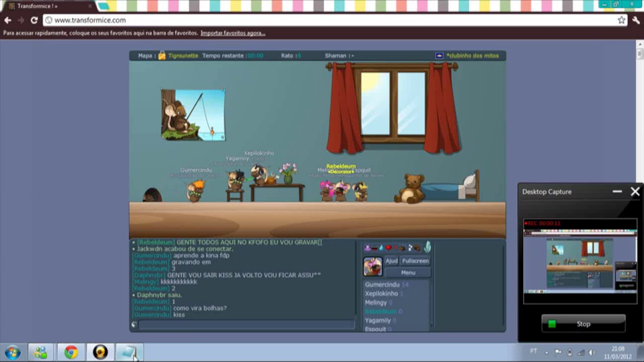Click the small icon left of chat input
644x362 pixels.
[x=134, y=325]
